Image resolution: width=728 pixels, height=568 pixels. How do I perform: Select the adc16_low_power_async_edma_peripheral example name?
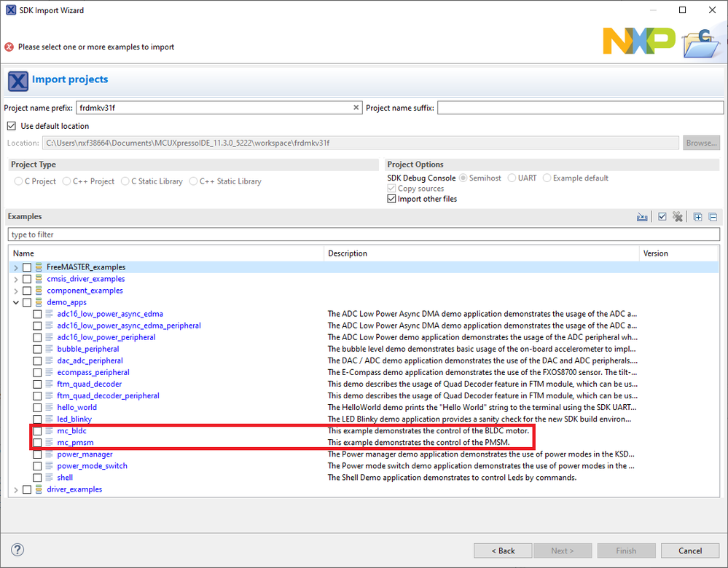coord(129,326)
